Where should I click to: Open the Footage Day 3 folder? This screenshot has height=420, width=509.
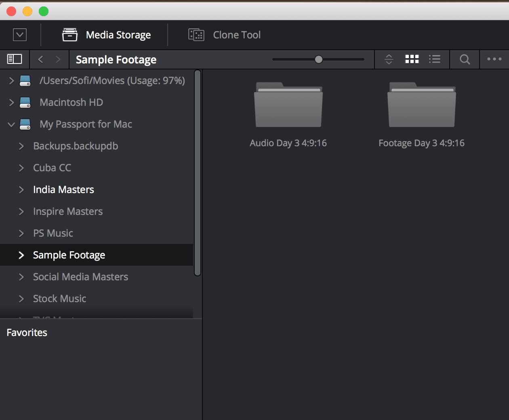[x=421, y=104]
